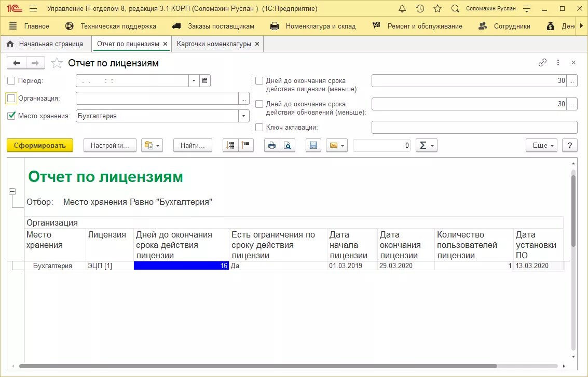Image resolution: width=588 pixels, height=377 pixels.
Task: Add report to favorites star
Action: [x=57, y=63]
